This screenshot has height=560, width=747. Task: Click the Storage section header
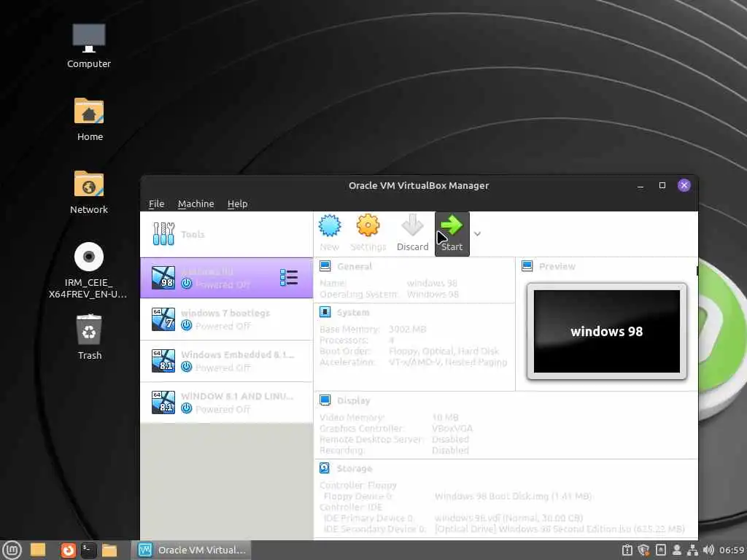[x=355, y=469]
